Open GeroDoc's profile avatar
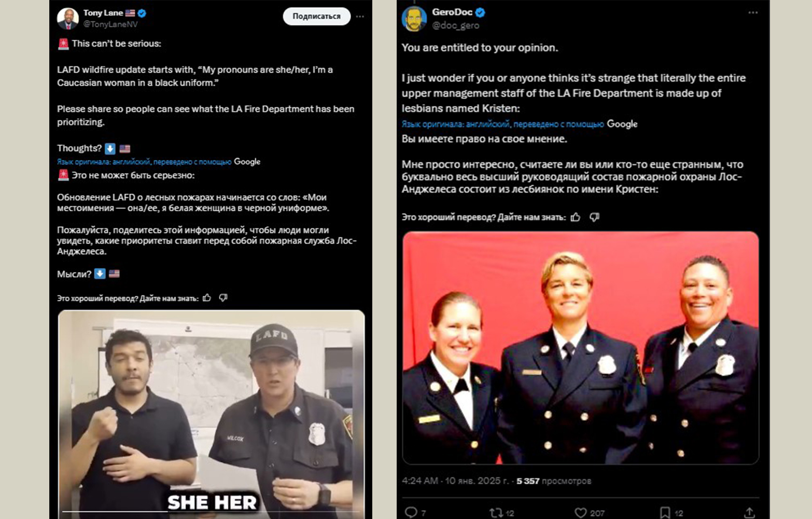Image resolution: width=812 pixels, height=519 pixels. tap(414, 19)
